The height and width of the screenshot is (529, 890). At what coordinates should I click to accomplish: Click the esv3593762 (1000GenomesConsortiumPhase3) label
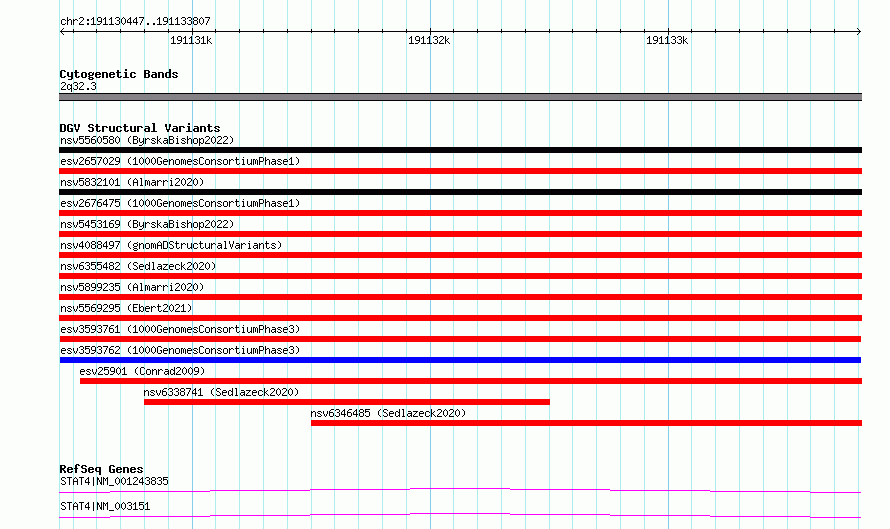point(180,350)
